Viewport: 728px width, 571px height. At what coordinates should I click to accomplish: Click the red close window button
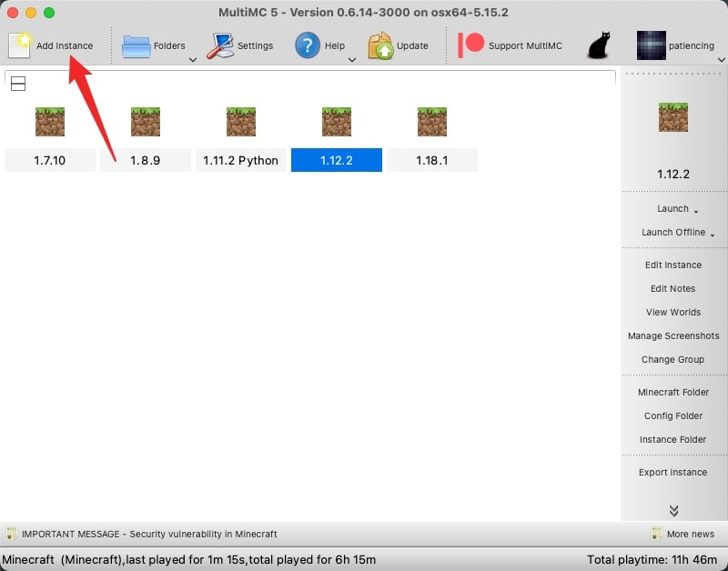coord(13,13)
